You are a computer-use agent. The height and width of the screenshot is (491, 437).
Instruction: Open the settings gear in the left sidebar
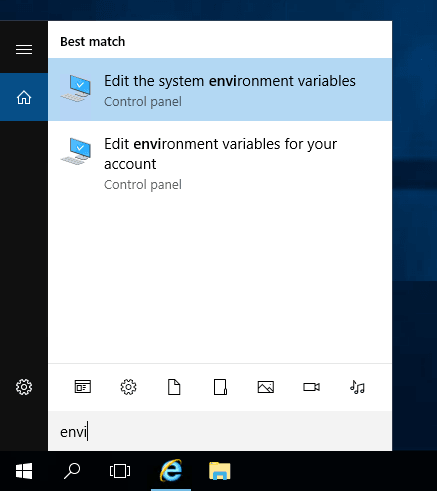[x=24, y=387]
